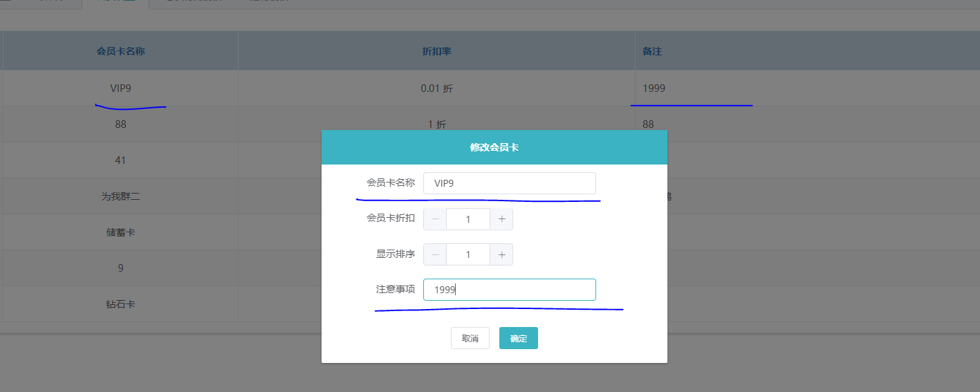Focus the 会员卡名称 input containing VIP9
The width and height of the screenshot is (980, 392).
pyautogui.click(x=509, y=183)
